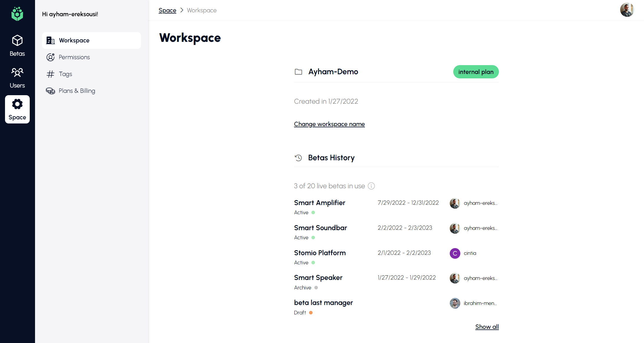Click Show all betas link
This screenshot has height=343, width=644.
point(487,326)
